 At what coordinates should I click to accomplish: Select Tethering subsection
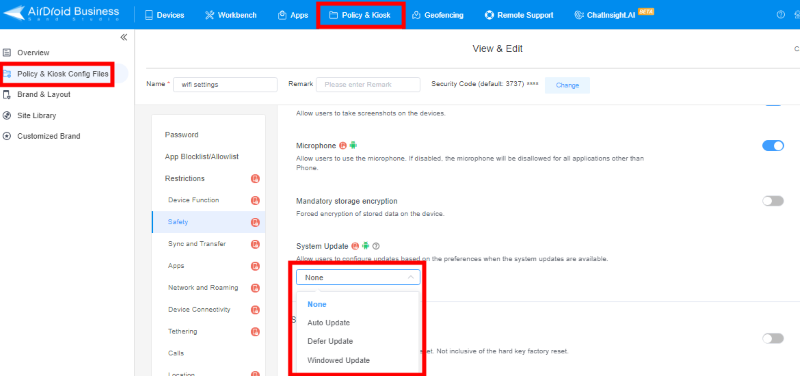pyautogui.click(x=182, y=332)
